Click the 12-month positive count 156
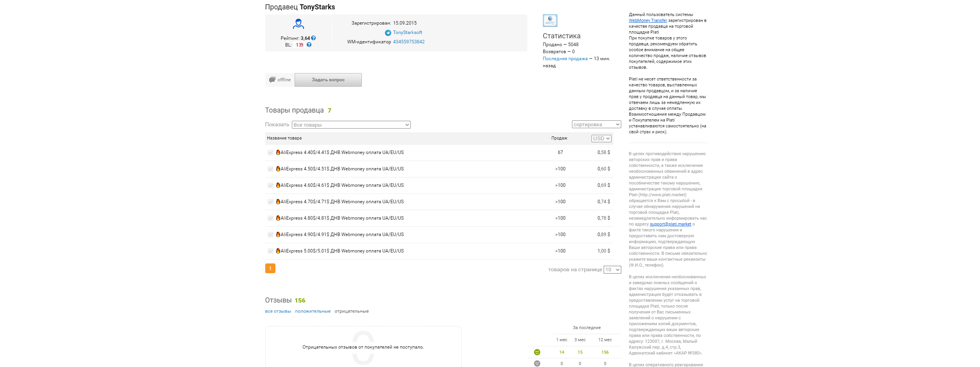Viewport: 980px width, 367px height. tap(605, 352)
